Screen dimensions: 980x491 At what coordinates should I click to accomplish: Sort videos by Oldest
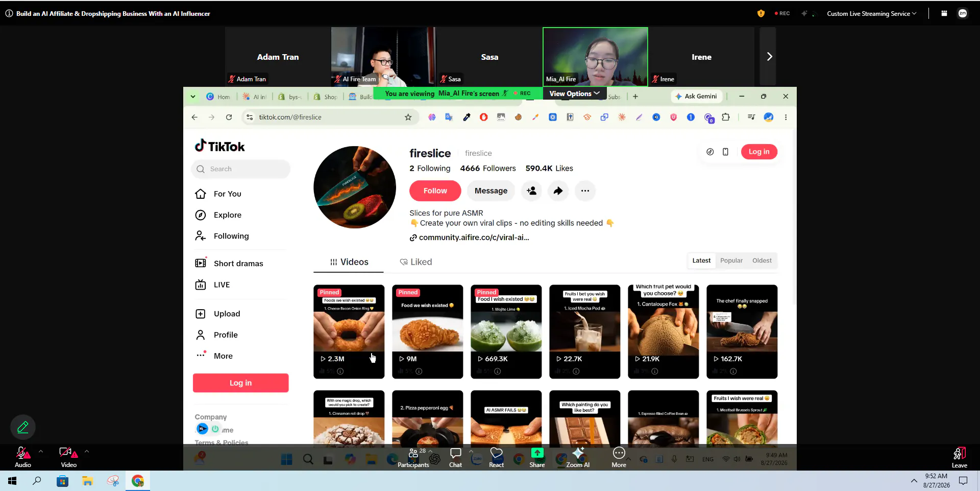(762, 261)
